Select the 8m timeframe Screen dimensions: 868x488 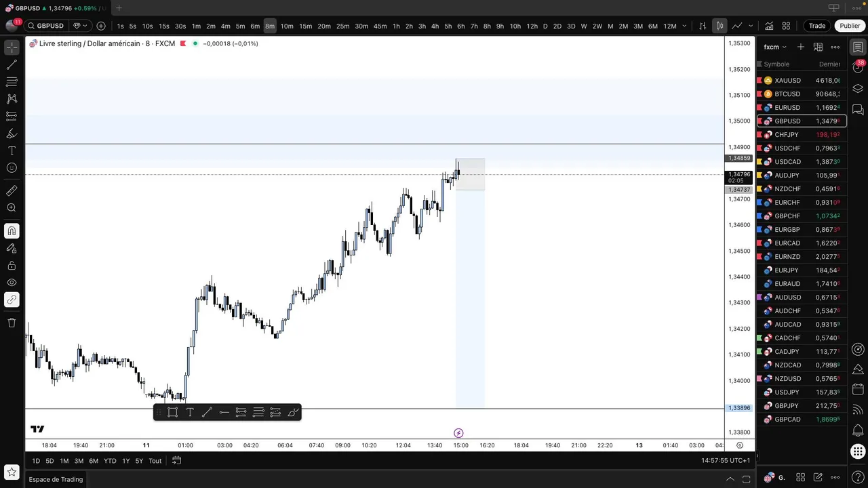pos(270,26)
